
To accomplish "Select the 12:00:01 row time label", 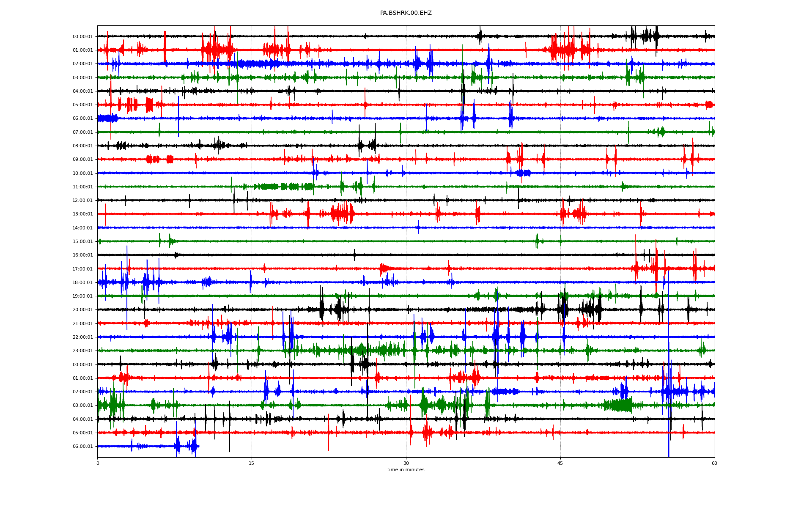I will pyautogui.click(x=82, y=200).
